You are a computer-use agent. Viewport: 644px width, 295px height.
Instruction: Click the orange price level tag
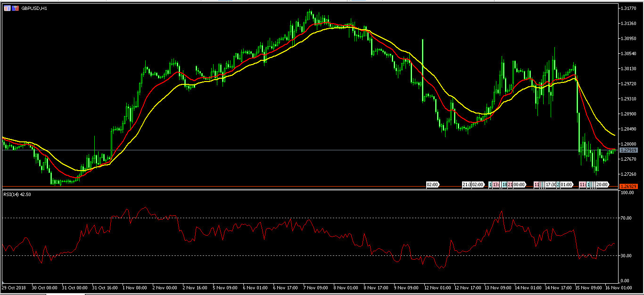tap(628, 187)
